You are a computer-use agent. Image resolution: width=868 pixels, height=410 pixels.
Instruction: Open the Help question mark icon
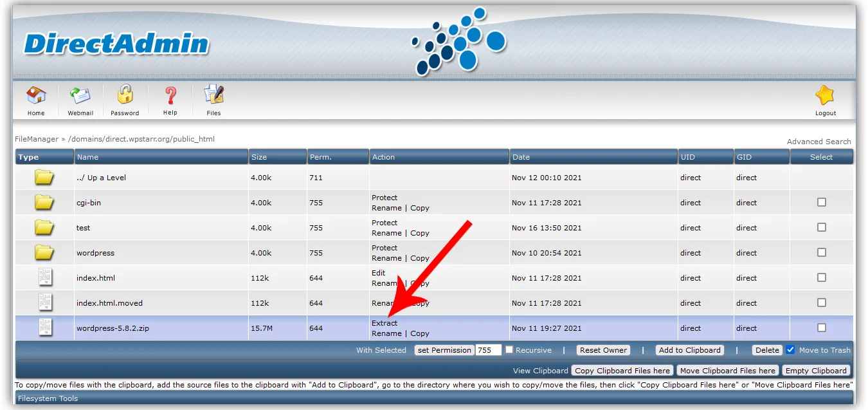tap(170, 96)
